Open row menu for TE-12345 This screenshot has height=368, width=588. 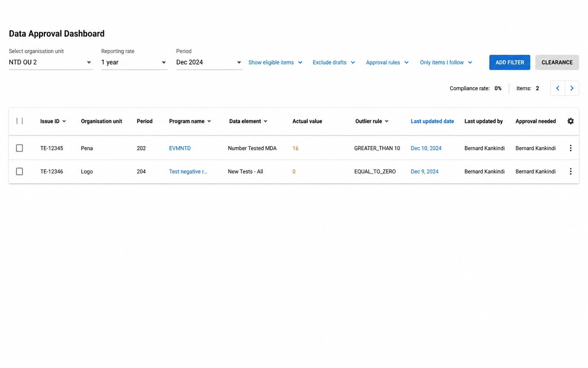pyautogui.click(x=570, y=148)
